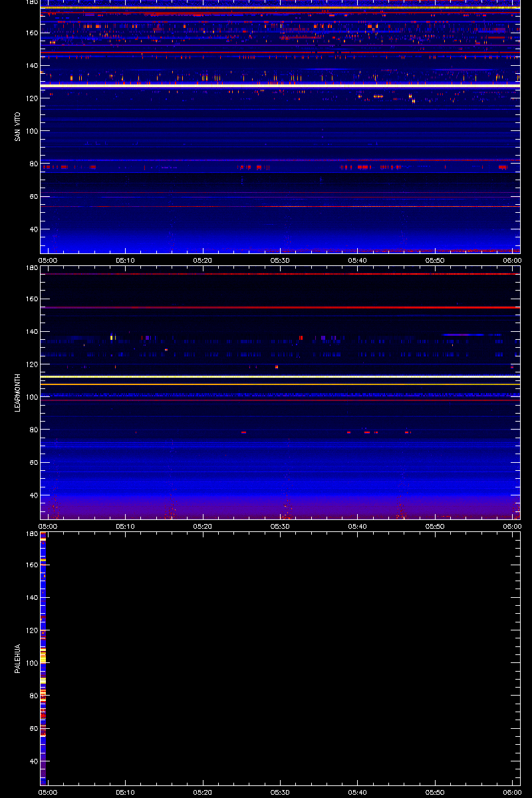
Task: Click the 05:00 label under Learmonth plot
Action: tap(48, 526)
